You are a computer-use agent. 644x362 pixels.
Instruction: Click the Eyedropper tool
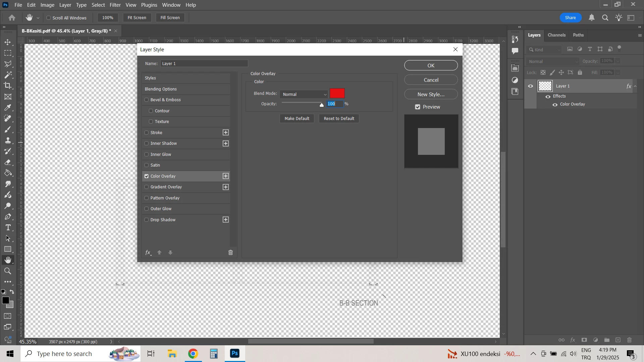point(8,108)
